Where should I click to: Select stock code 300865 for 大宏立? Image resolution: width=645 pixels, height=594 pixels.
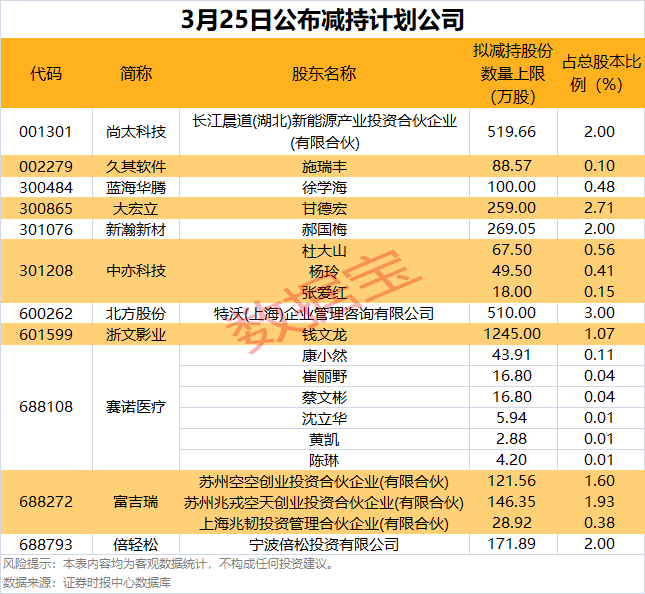pos(46,208)
